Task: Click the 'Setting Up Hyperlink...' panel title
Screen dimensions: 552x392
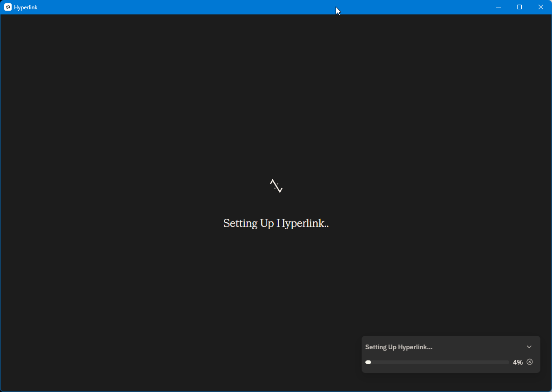Action: (x=399, y=347)
